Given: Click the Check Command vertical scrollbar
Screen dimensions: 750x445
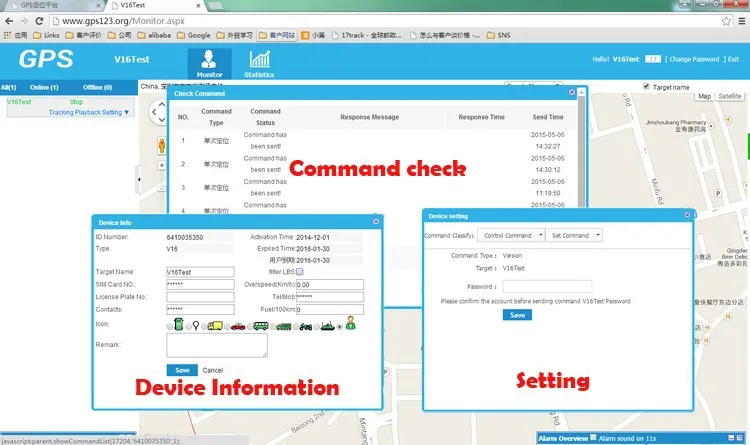Looking at the screenshot, I should tap(581, 148).
